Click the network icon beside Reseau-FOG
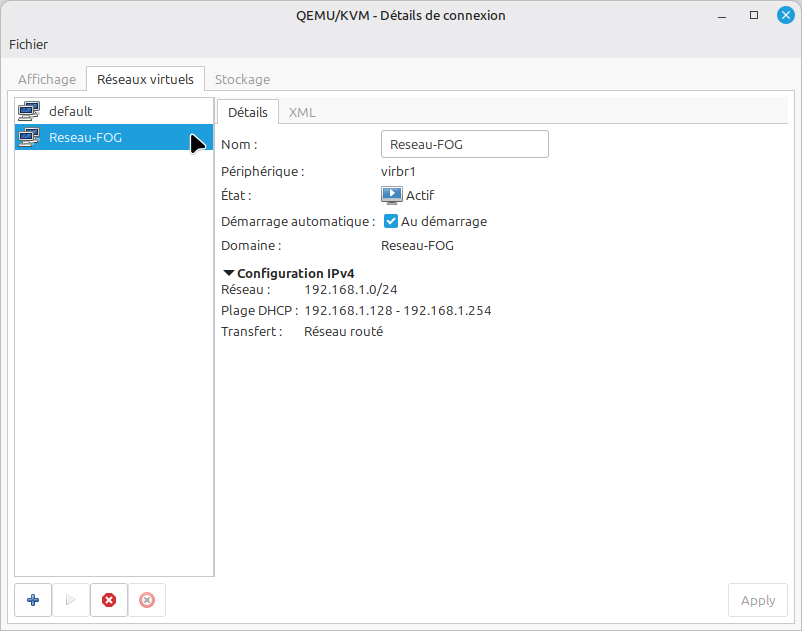This screenshot has height=631, width=802. (29, 137)
